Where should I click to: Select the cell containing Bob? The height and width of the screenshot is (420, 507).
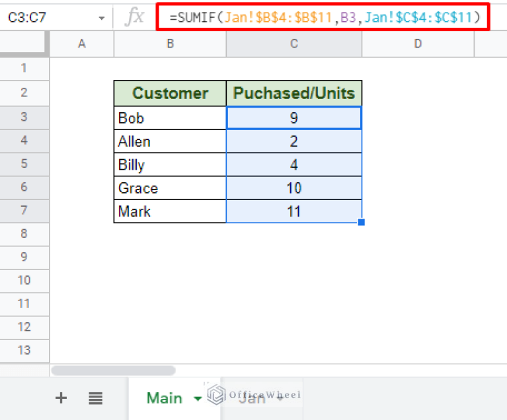click(x=170, y=118)
